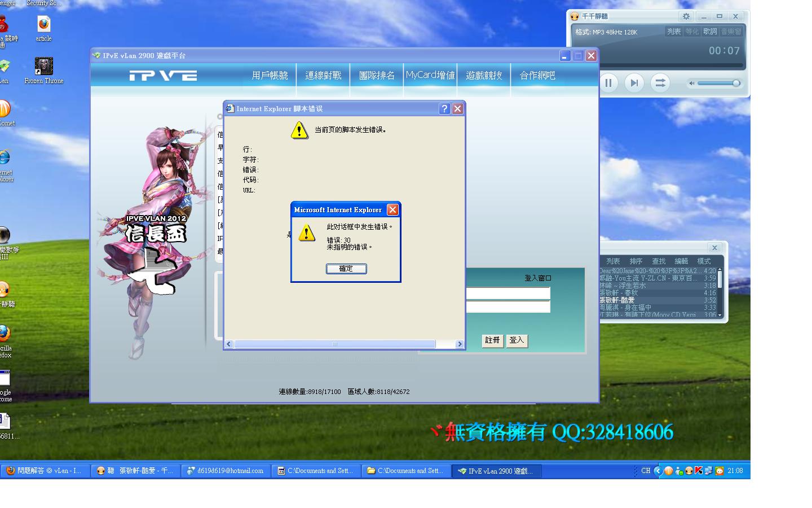Pause the song in the music player
This screenshot has width=812, height=508.
tap(608, 83)
